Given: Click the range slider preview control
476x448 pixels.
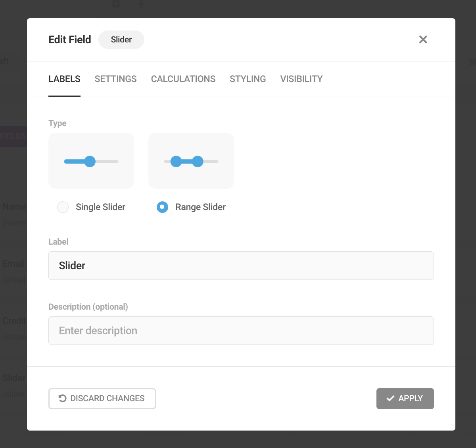Looking at the screenshot, I should [x=191, y=161].
